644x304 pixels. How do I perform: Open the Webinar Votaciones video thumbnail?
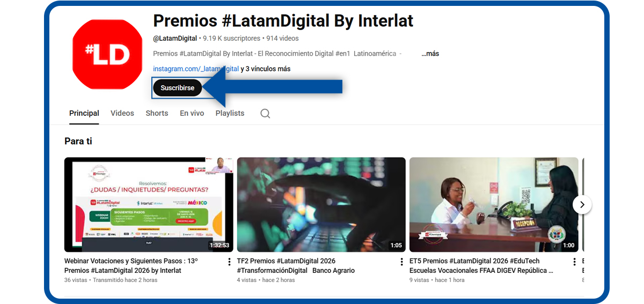(149, 205)
